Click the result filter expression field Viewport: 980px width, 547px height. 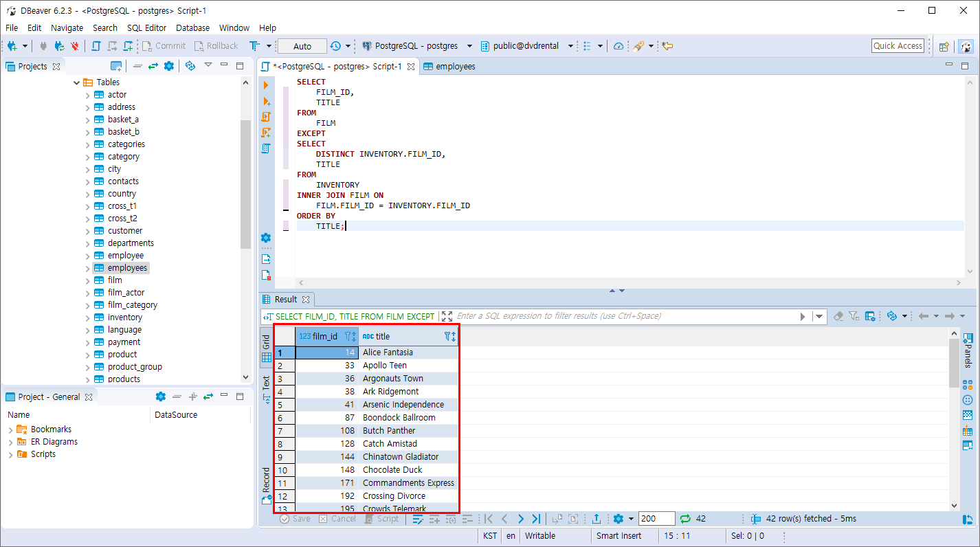click(x=625, y=316)
